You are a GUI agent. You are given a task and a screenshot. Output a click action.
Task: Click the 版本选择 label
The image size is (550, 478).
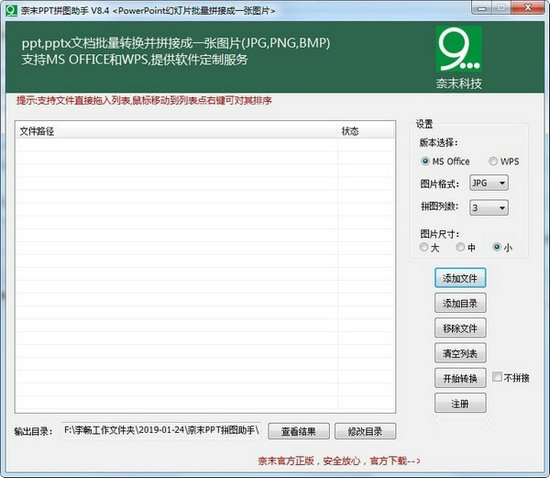pyautogui.click(x=438, y=143)
